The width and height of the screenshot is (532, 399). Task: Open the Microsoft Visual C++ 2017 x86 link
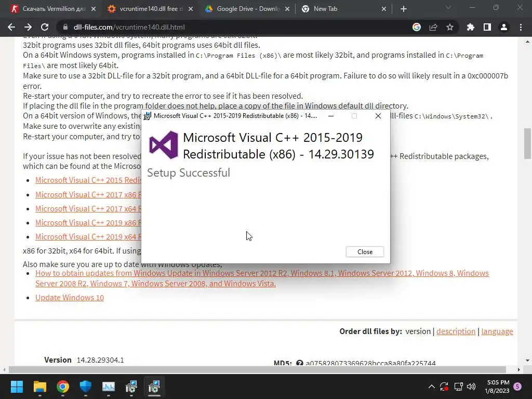click(88, 195)
